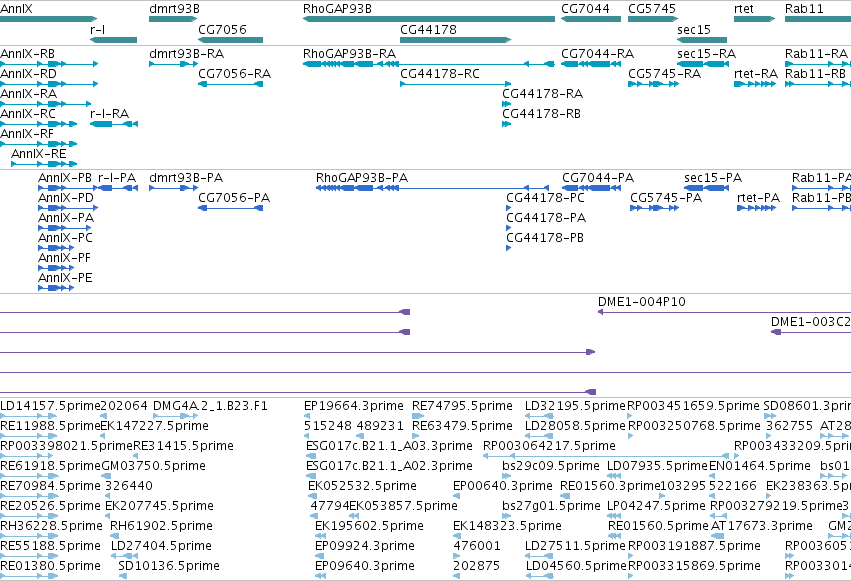Open the r-l-PA protein label
This screenshot has width=851, height=581.
pyautogui.click(x=117, y=178)
